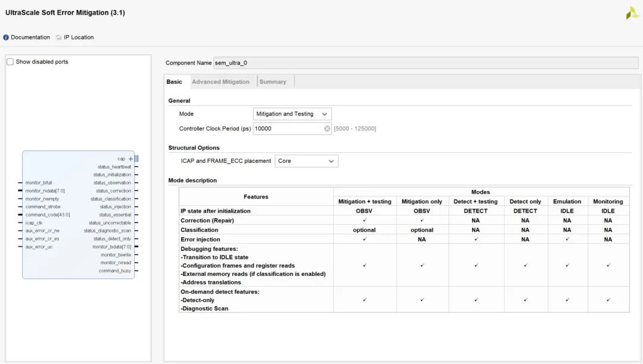Enable the Show disabled ports checkbox

click(10, 62)
